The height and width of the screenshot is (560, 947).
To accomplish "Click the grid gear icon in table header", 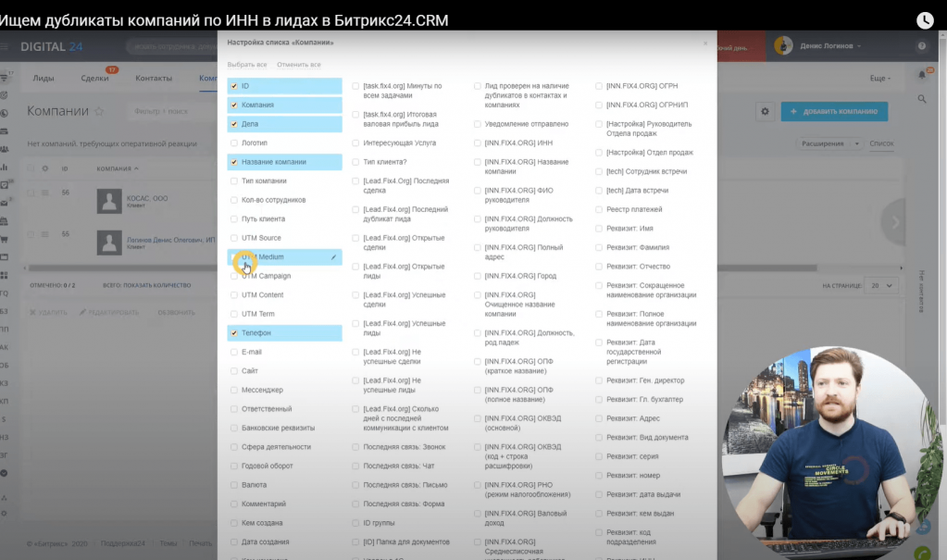I will [x=44, y=168].
